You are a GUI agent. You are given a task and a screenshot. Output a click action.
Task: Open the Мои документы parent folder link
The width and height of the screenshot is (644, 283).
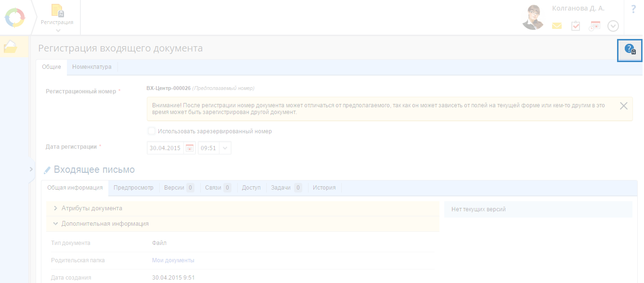tap(173, 260)
